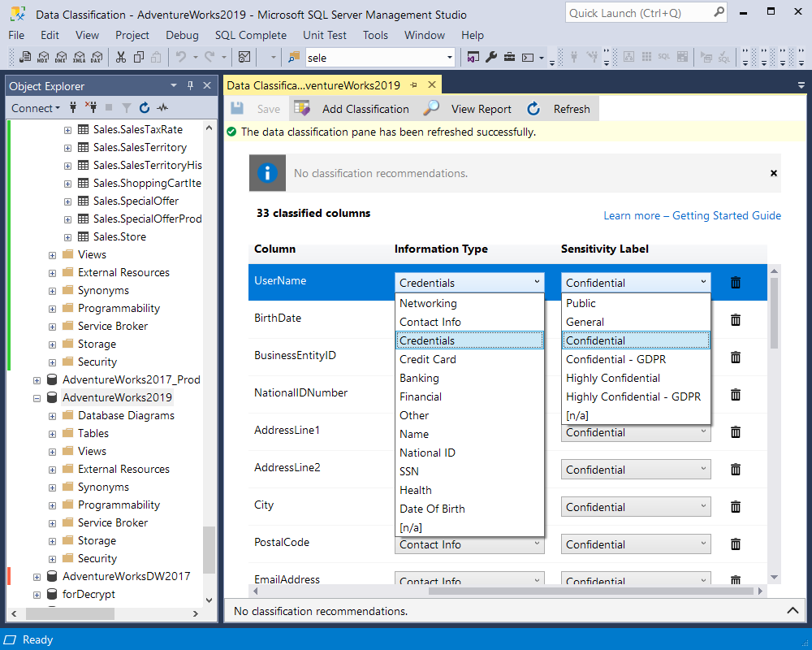Click the Cut scissors icon
The height and width of the screenshot is (650, 812).
click(x=121, y=57)
